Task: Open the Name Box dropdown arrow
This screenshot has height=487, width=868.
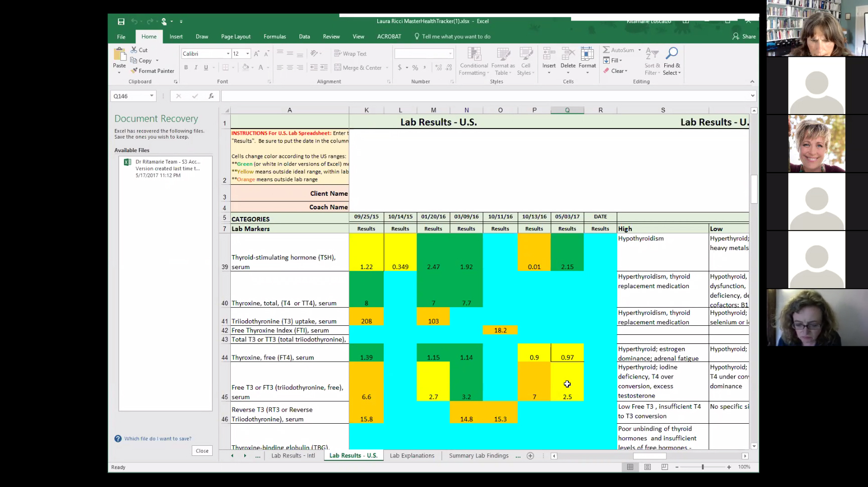Action: pyautogui.click(x=152, y=96)
